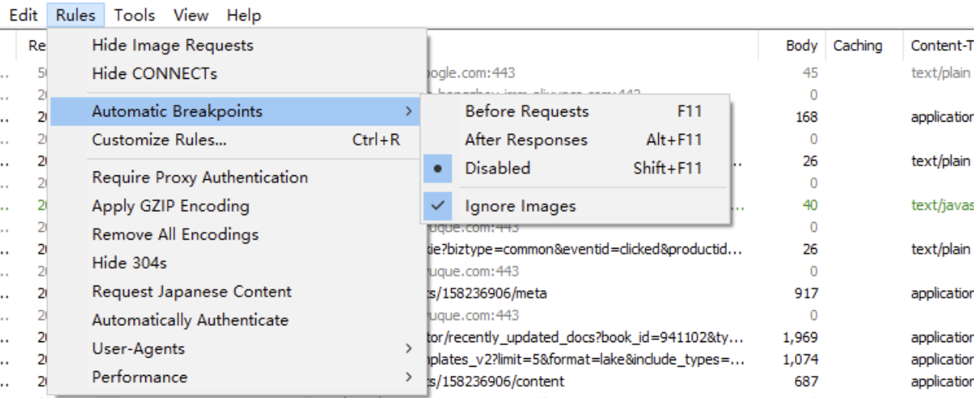Open Customize Rules script editor
This screenshot has width=980, height=398.
tap(159, 140)
